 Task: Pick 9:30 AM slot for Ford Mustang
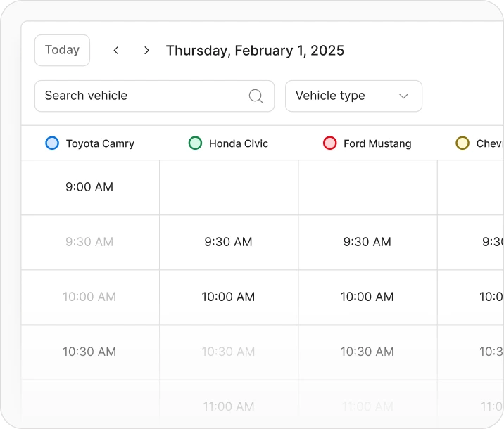367,242
